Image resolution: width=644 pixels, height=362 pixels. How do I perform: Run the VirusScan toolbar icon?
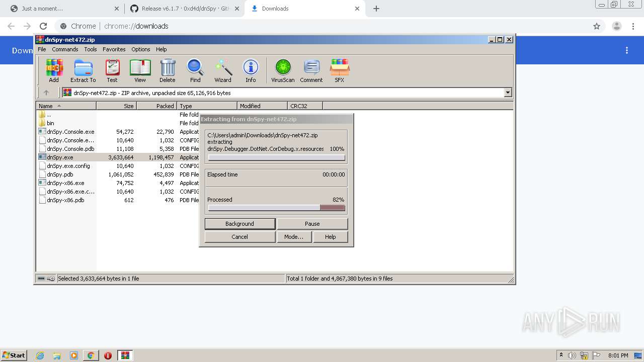283,70
